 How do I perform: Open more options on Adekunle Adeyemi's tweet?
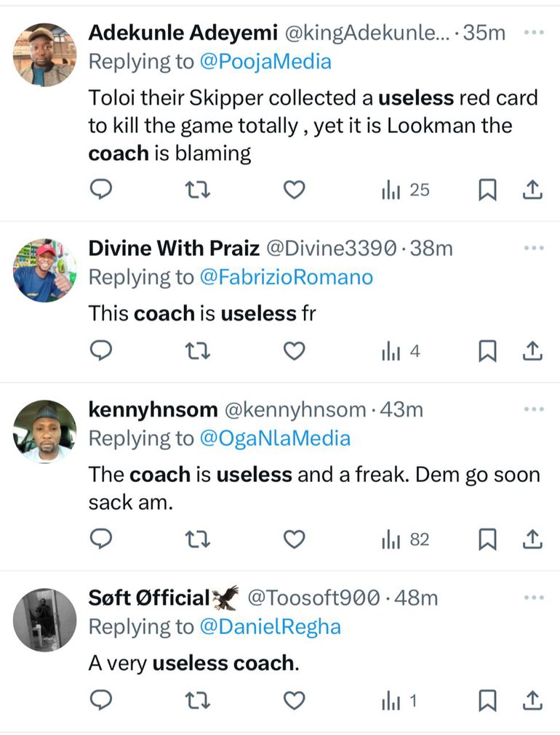tap(534, 33)
